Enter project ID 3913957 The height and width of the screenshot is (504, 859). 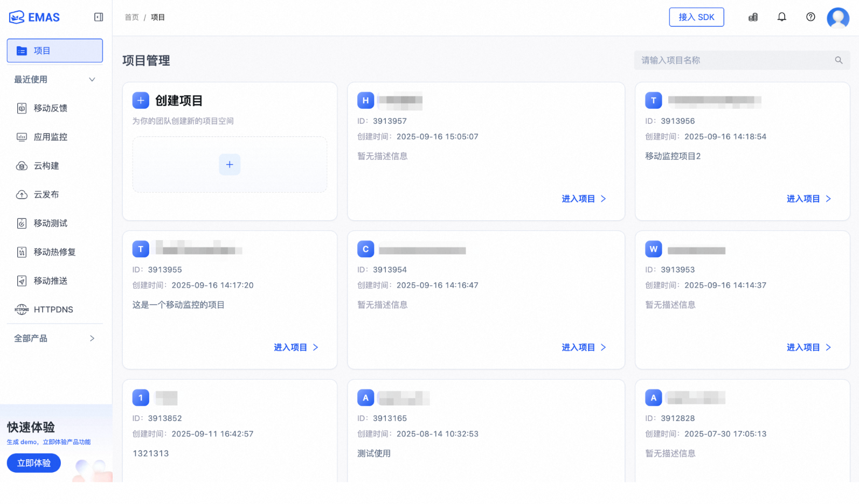click(584, 199)
